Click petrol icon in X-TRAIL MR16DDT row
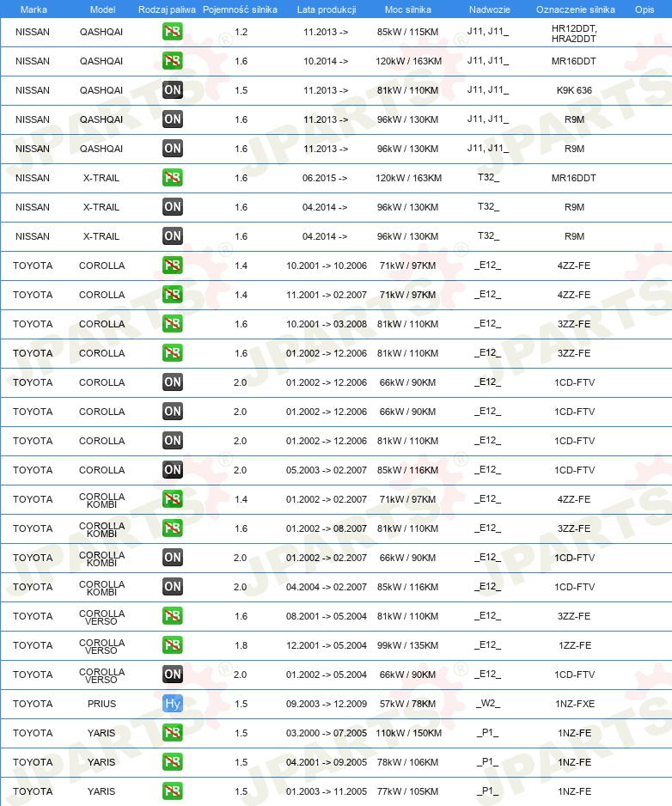The width and height of the screenshot is (672, 806). tap(172, 178)
